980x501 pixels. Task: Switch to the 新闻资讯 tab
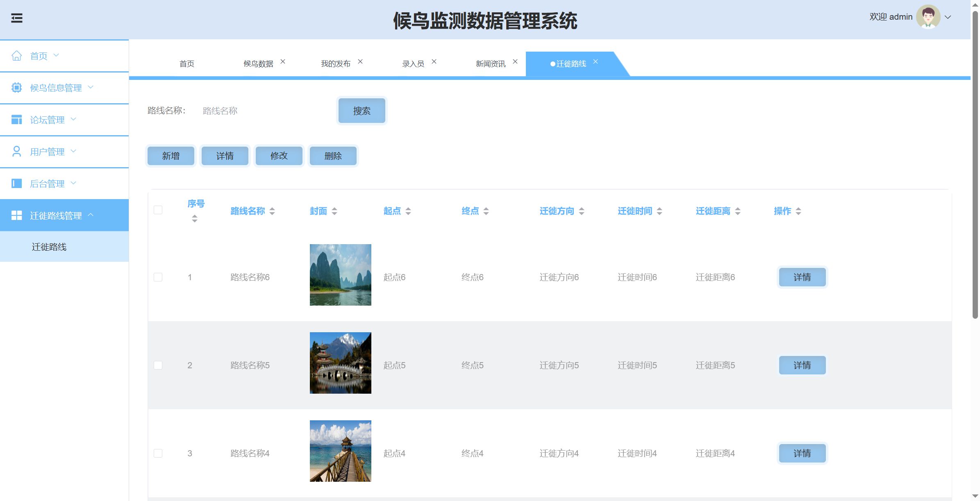point(491,64)
